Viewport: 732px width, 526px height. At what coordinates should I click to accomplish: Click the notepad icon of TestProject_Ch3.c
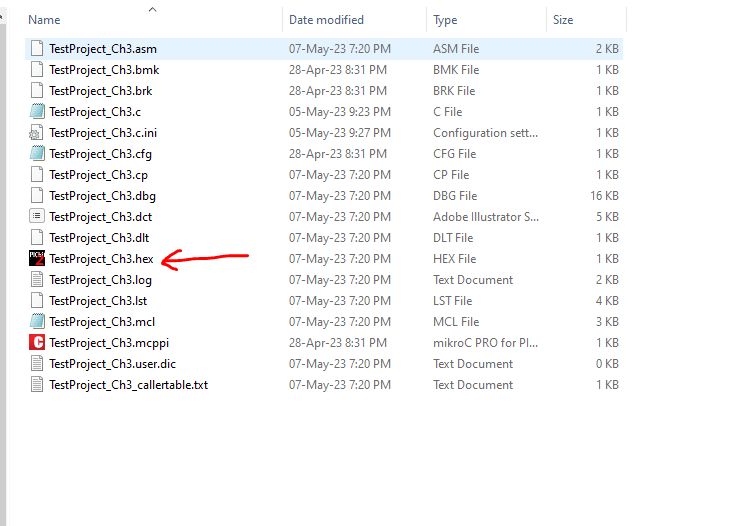(x=37, y=112)
